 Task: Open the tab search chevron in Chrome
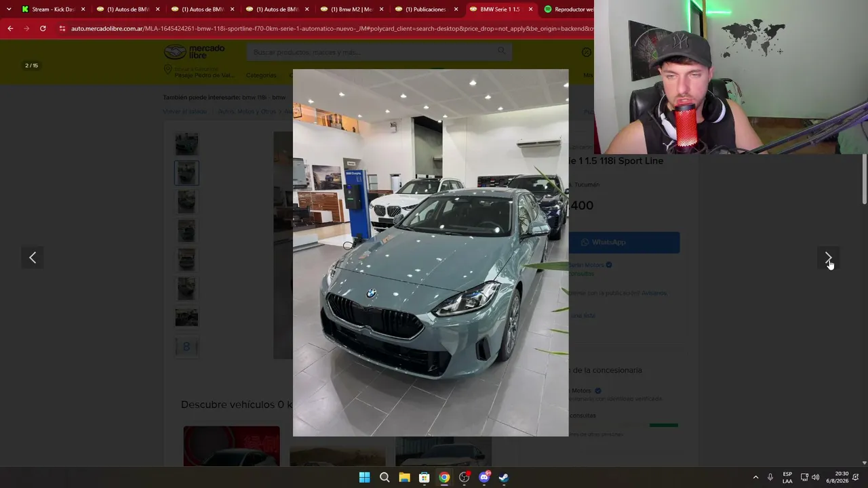pos(9,9)
